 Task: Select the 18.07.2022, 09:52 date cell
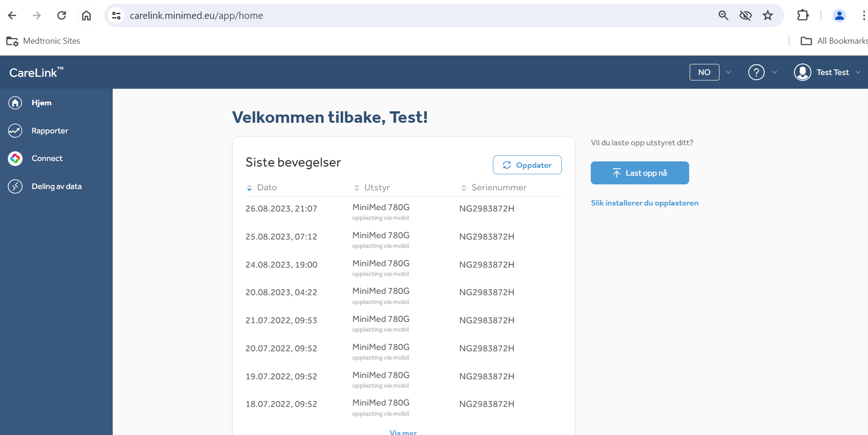[x=281, y=404]
